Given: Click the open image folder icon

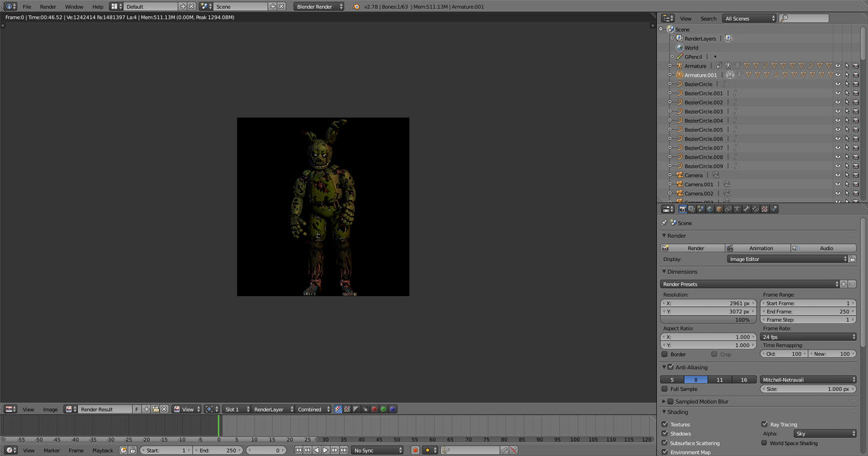Looking at the screenshot, I should 155,409.
